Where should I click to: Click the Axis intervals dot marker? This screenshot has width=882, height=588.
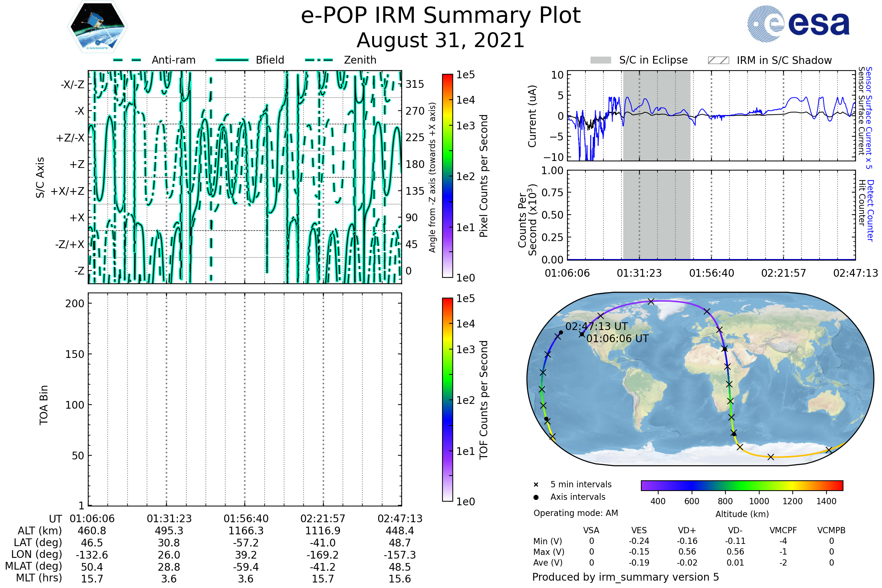[536, 497]
